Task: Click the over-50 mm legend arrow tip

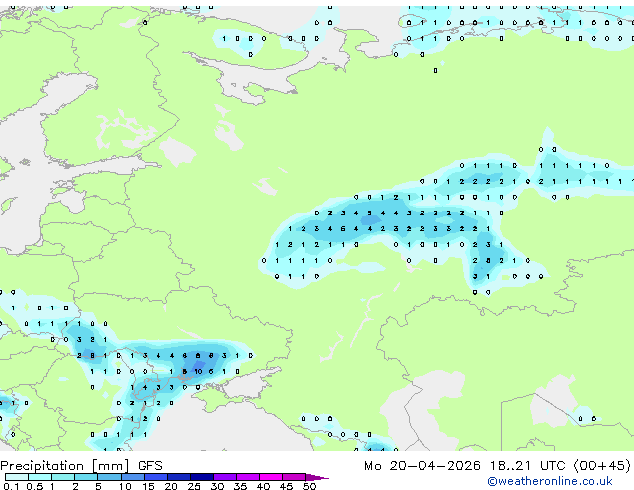Action: point(317,478)
